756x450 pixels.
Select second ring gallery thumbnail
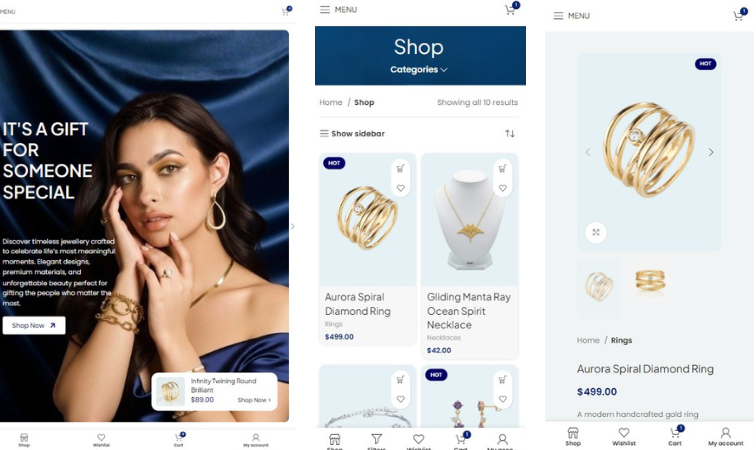coord(650,281)
